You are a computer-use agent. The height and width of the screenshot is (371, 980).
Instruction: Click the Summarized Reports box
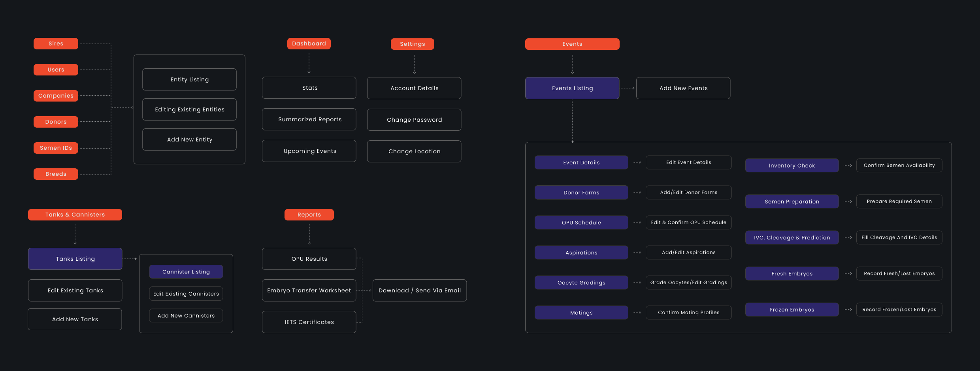point(309,119)
